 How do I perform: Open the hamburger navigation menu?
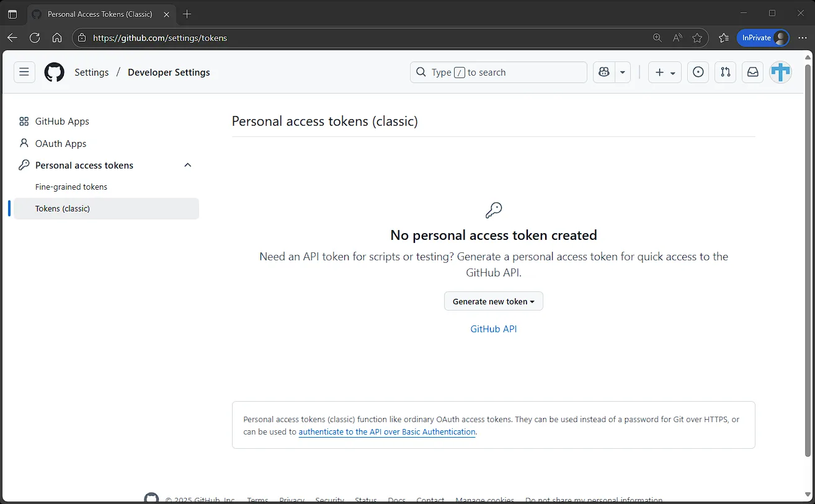(24, 73)
